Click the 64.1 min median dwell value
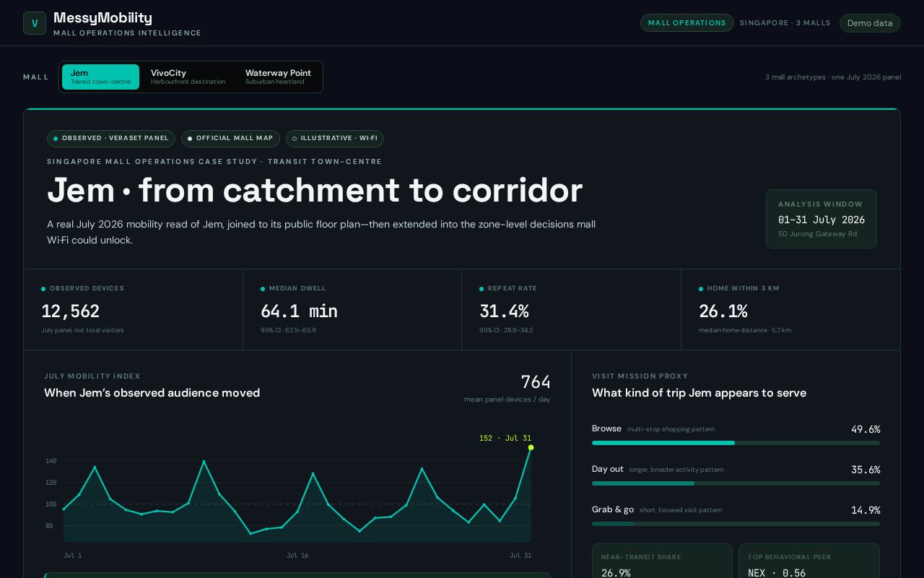Screen dimensions: 924x578 point(299,311)
